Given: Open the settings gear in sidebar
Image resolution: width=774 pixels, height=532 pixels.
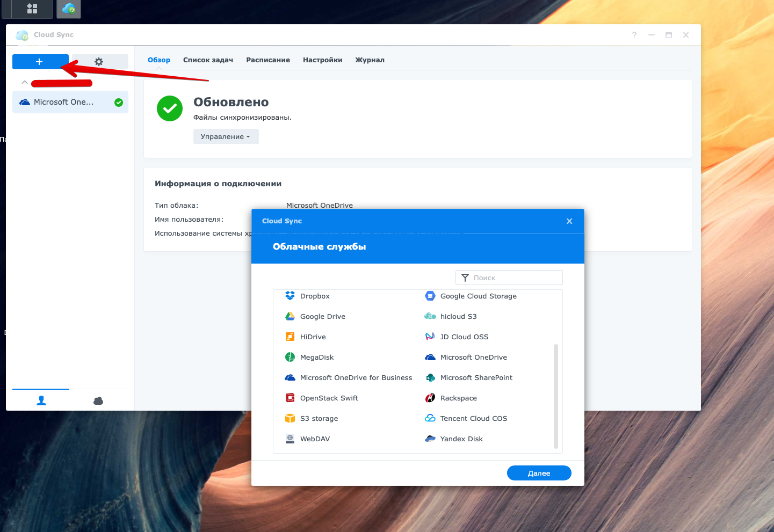Looking at the screenshot, I should (x=99, y=62).
